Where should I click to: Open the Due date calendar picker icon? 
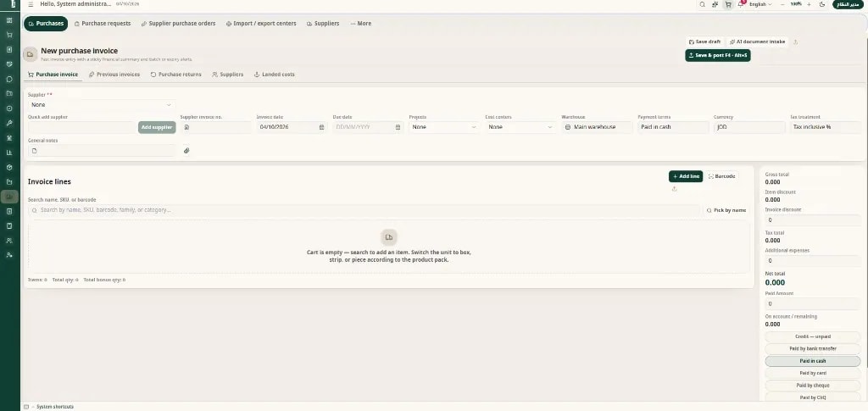(x=398, y=127)
